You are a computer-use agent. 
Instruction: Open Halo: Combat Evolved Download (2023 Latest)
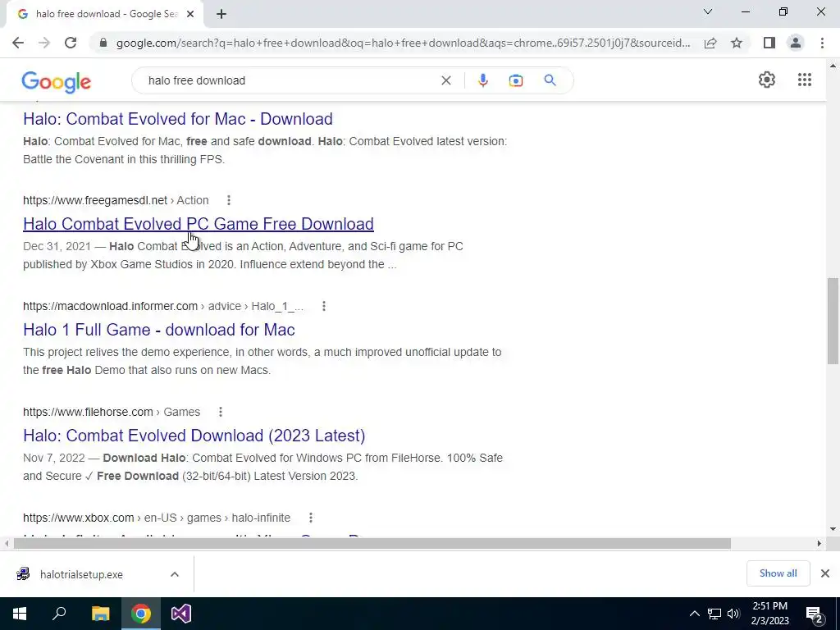pyautogui.click(x=194, y=436)
